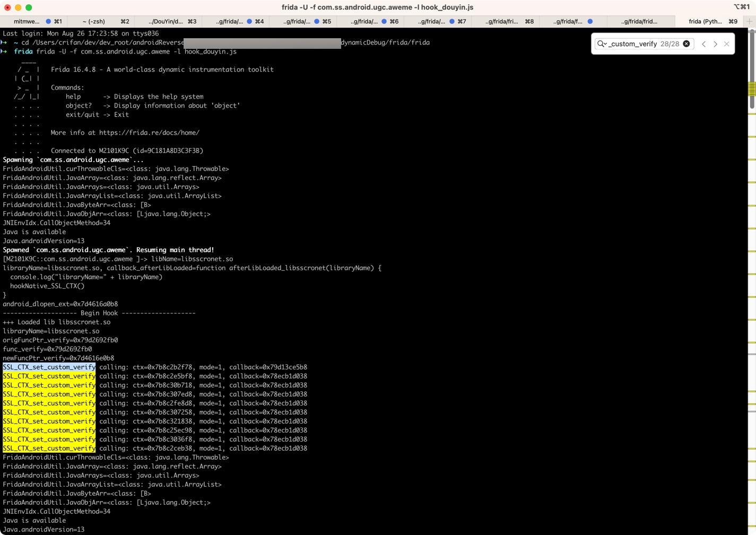
Task: Select the frida (Pyth... ⌘9 tab
Action: tap(709, 21)
